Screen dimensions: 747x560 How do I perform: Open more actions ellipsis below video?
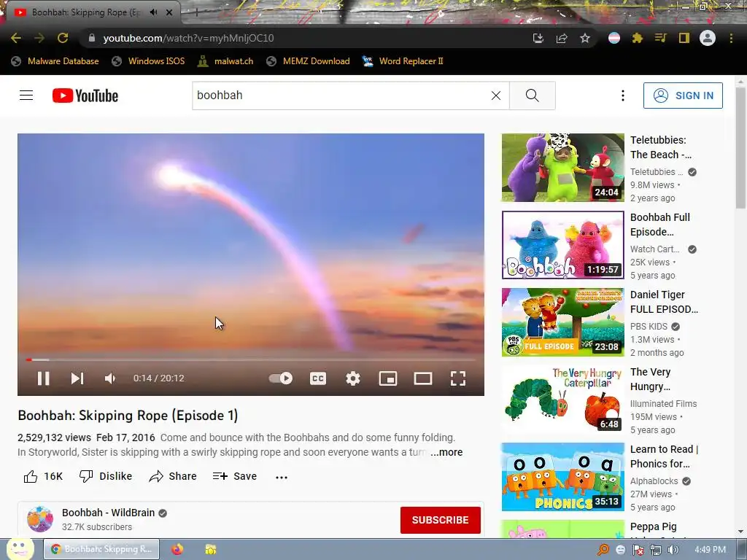tap(282, 477)
